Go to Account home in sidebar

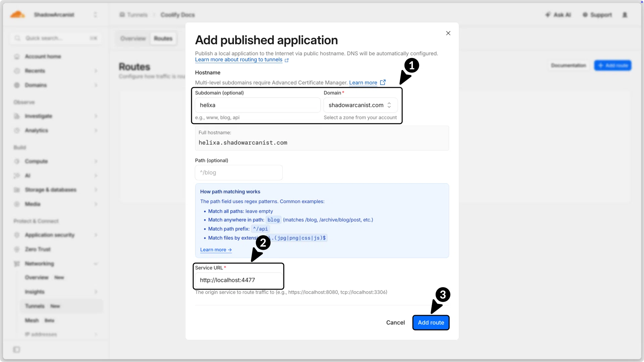tap(43, 56)
